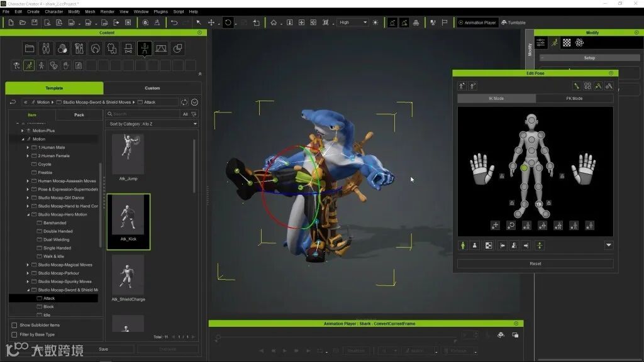This screenshot has width=644, height=362.
Task: Click the Animation Player button
Action: (x=477, y=23)
